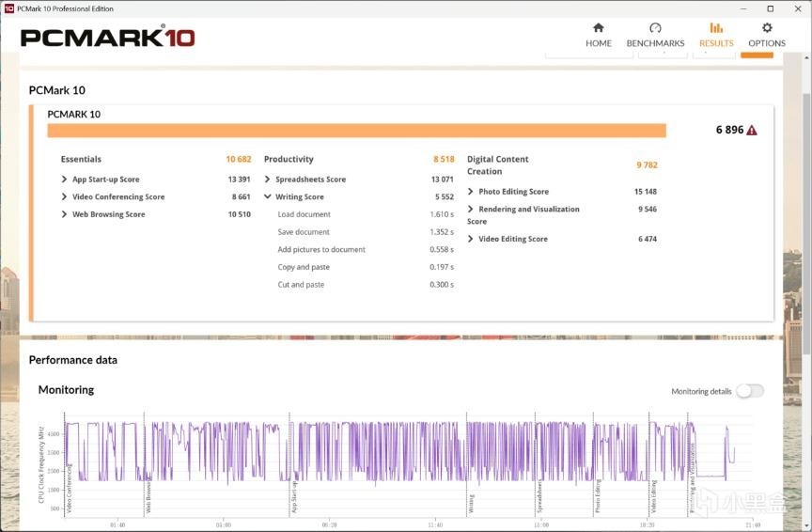Click the Performance data heading
812x532 pixels.
tap(73, 360)
